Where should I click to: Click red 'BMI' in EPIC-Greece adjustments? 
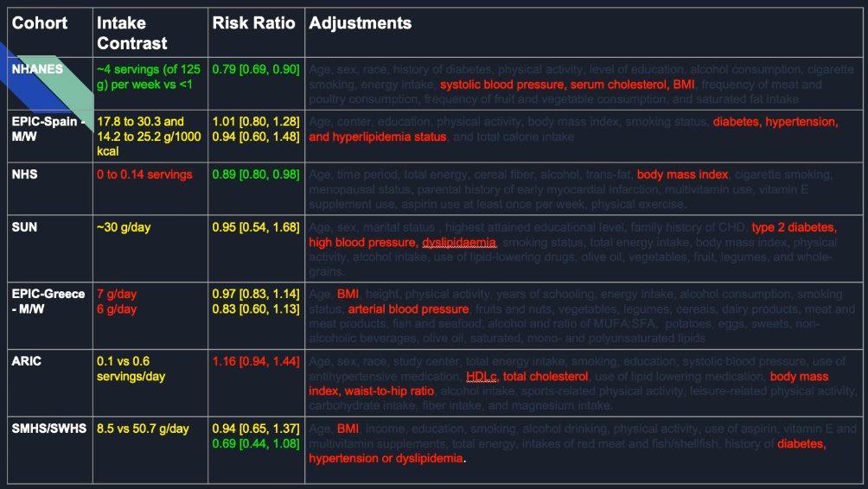[348, 295]
